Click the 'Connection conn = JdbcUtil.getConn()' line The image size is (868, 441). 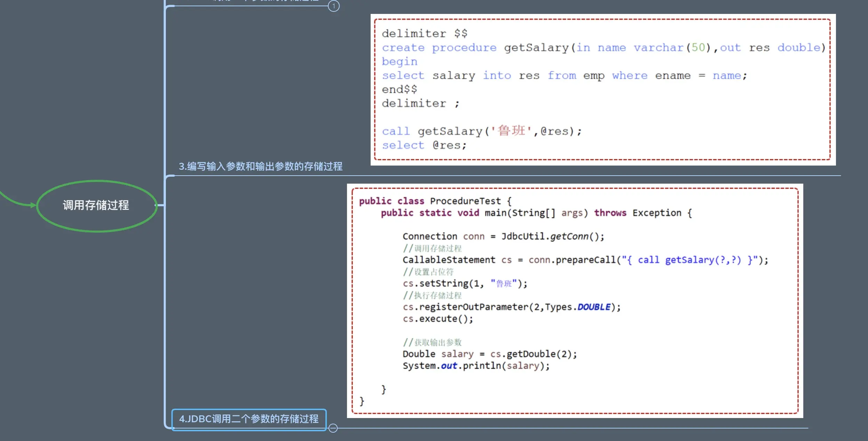tap(503, 236)
